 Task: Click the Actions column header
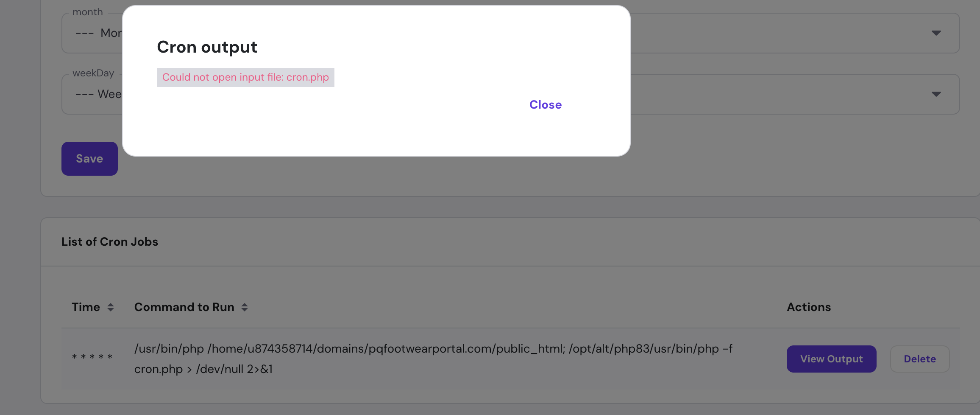[x=809, y=307]
